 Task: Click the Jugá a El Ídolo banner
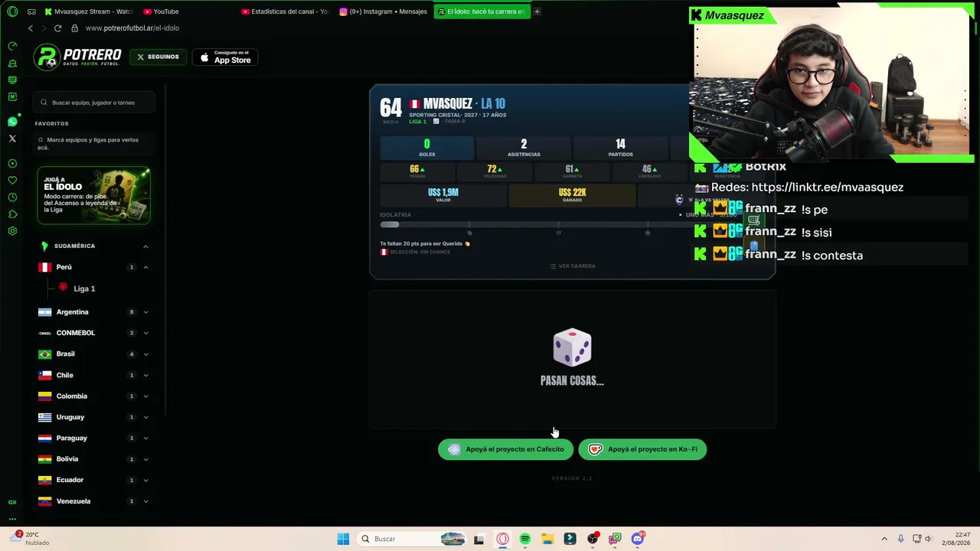(94, 196)
